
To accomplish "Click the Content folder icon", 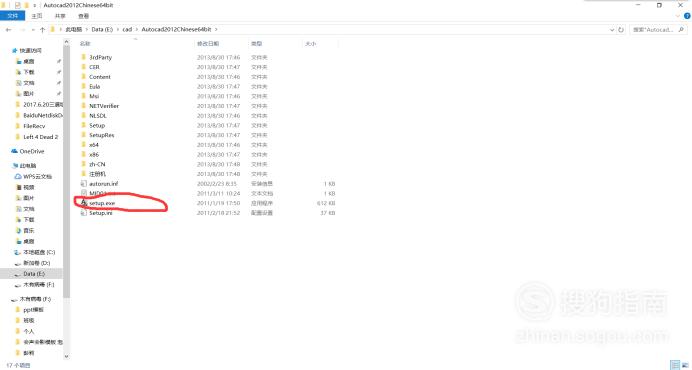I will (84, 77).
